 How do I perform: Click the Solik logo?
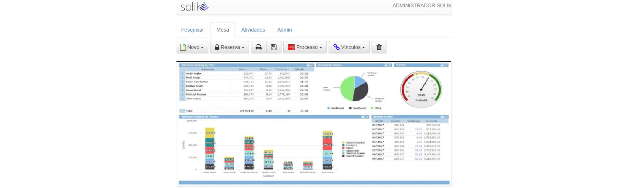194,6
